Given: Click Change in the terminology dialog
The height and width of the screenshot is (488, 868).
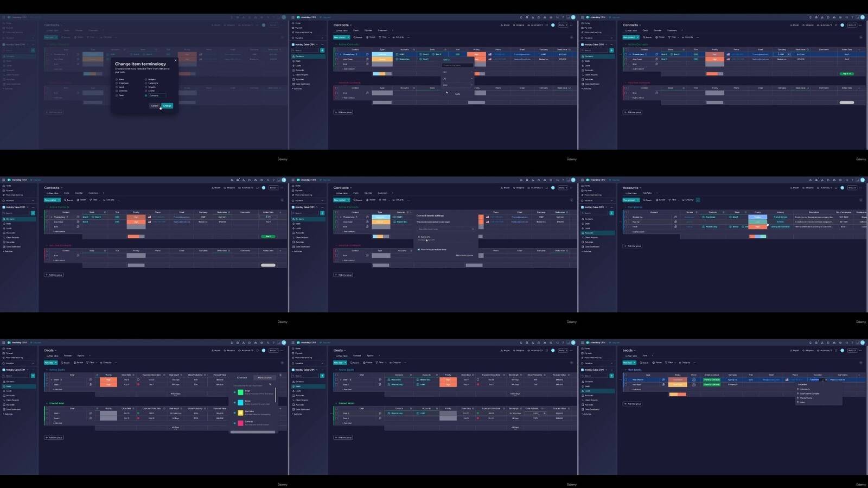Looking at the screenshot, I should (x=167, y=106).
